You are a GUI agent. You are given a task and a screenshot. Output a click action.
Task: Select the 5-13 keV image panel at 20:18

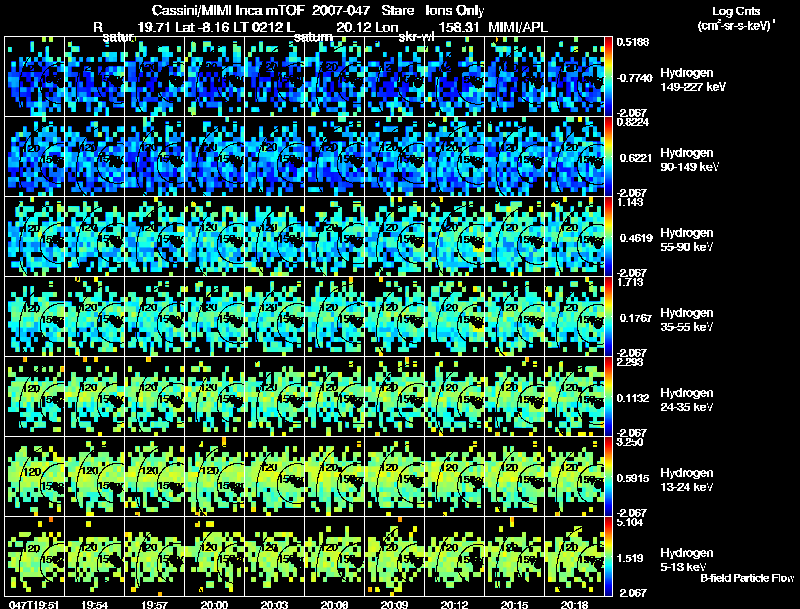[x=574, y=556]
